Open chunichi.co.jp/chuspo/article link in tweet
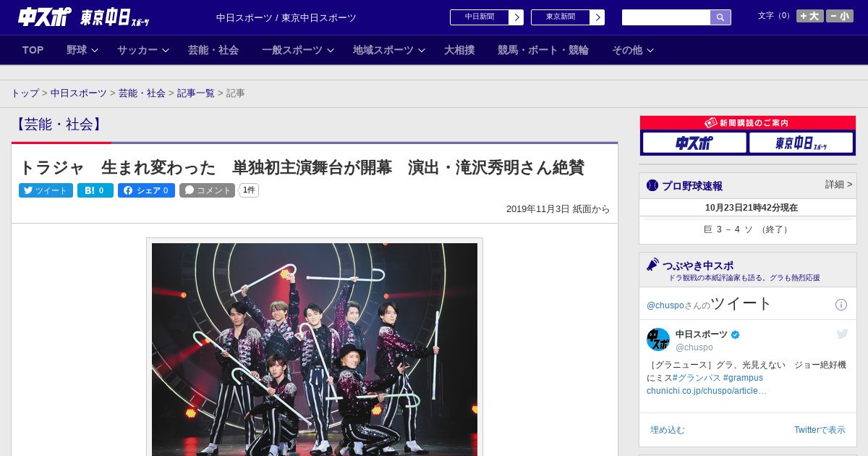This screenshot has height=456, width=868. (707, 391)
